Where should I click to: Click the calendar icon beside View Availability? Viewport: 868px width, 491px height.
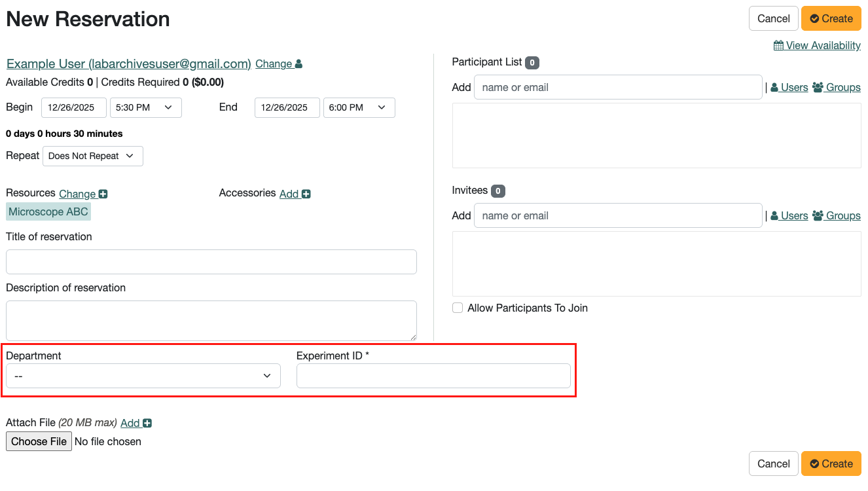click(778, 45)
